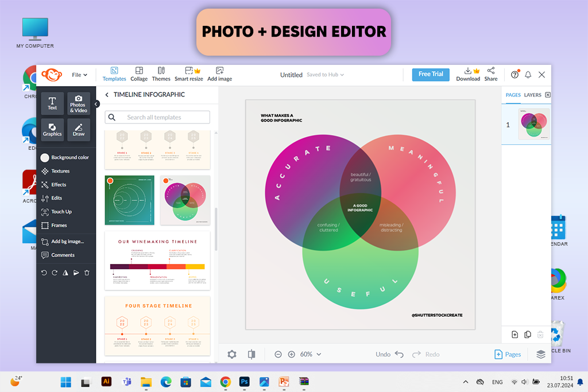This screenshot has width=588, height=392.
Task: Open My Computer desktop icon
Action: [x=35, y=33]
